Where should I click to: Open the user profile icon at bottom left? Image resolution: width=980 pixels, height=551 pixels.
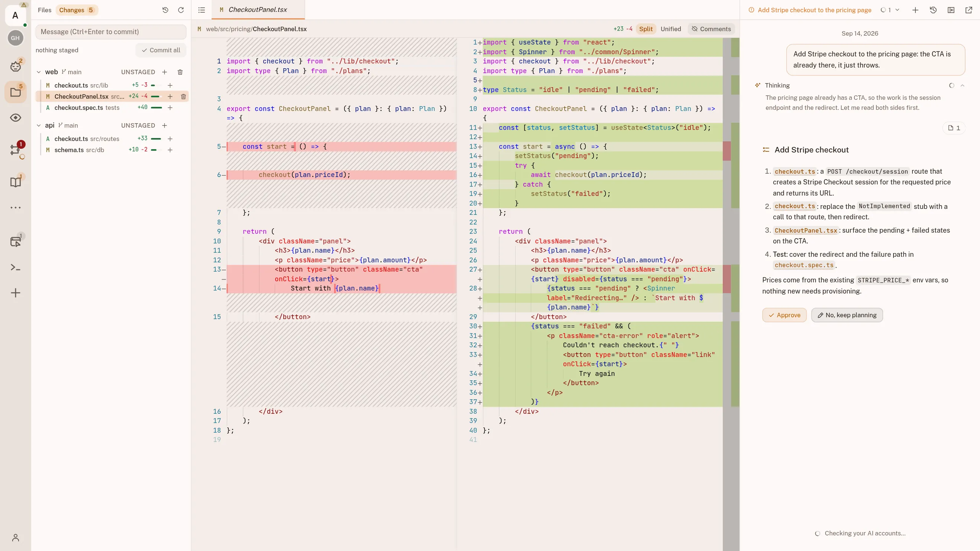[x=15, y=538]
